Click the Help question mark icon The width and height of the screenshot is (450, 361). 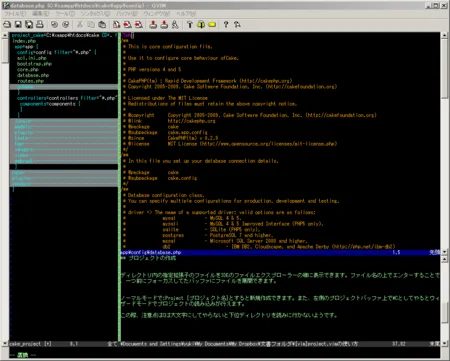pos(226,24)
